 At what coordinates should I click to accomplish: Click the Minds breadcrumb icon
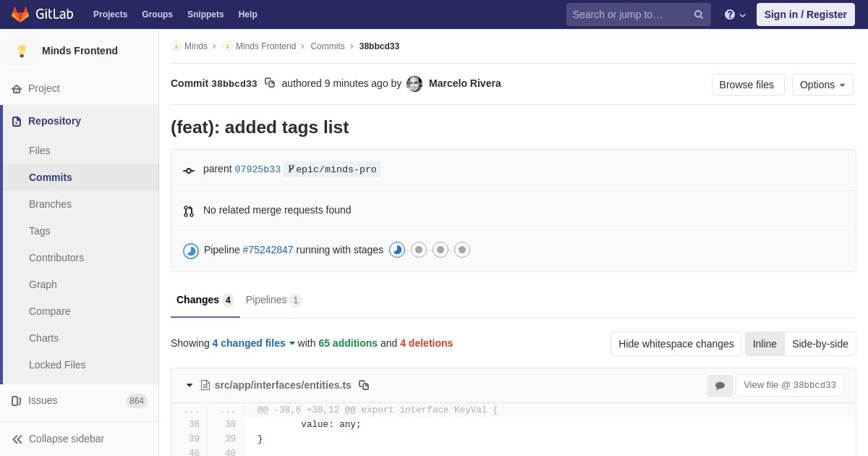point(176,46)
